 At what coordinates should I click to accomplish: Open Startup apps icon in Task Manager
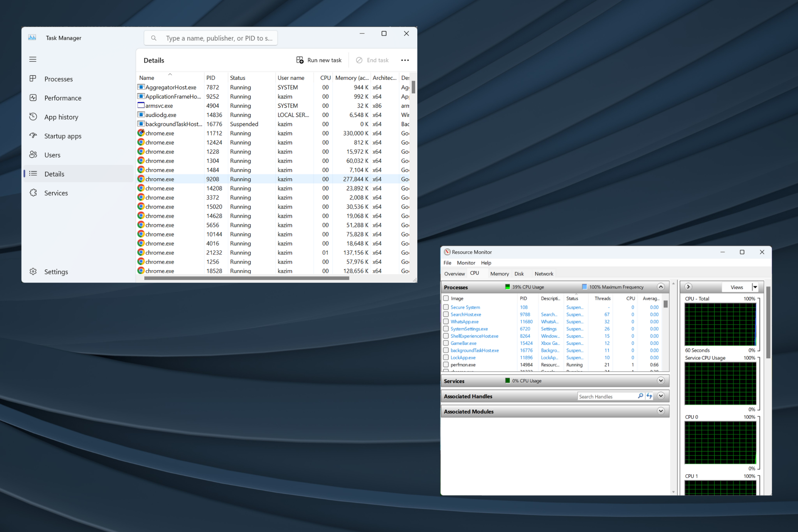click(33, 135)
